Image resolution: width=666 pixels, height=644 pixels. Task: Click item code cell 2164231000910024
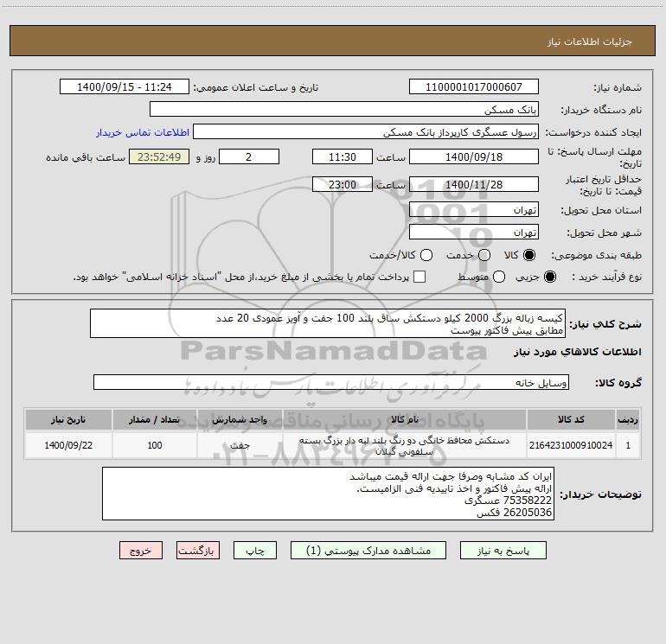click(x=571, y=445)
